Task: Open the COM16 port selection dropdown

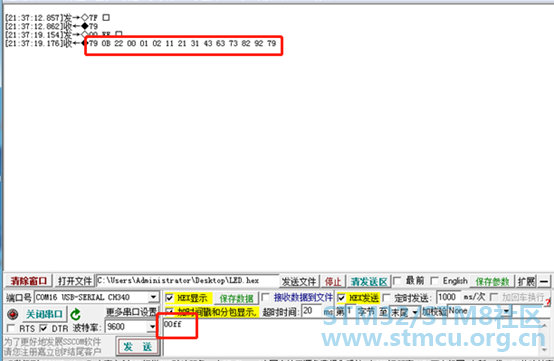Action: coord(153,297)
